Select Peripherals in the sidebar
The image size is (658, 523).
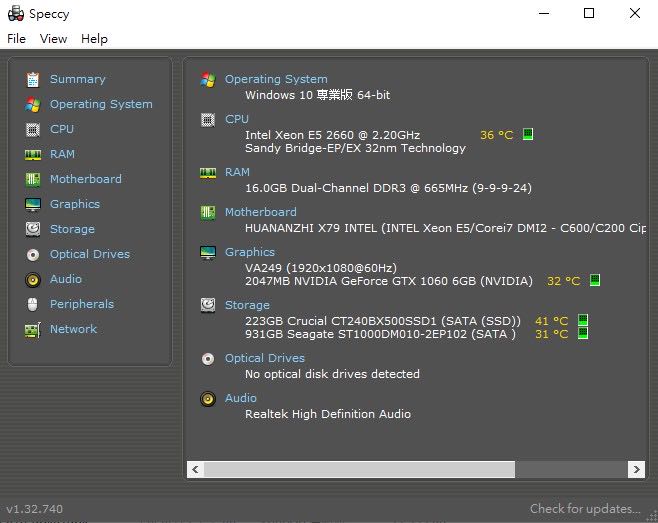point(82,304)
